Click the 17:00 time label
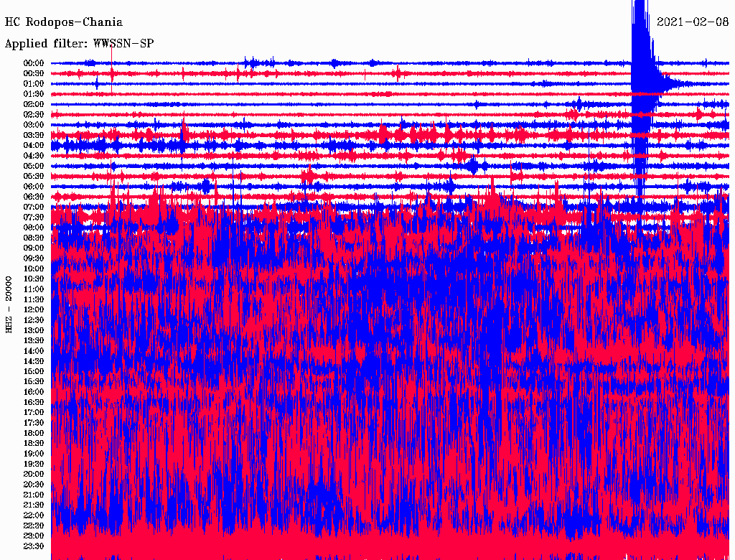This screenshot has height=560, width=735. click(x=34, y=412)
